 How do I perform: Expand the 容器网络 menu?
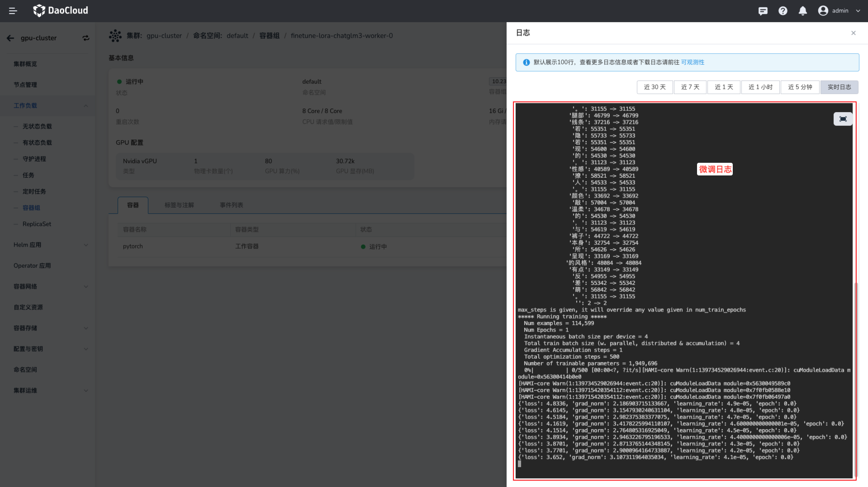click(86, 287)
